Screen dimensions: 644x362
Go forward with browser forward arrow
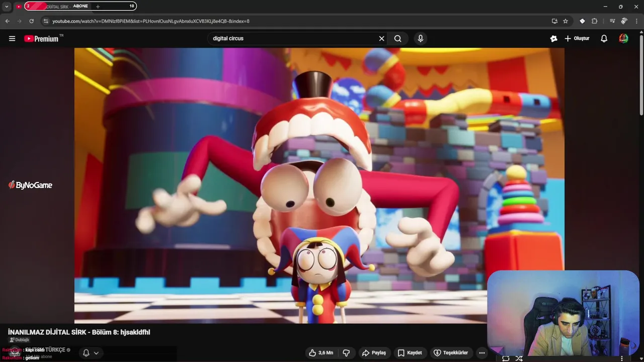point(20,21)
